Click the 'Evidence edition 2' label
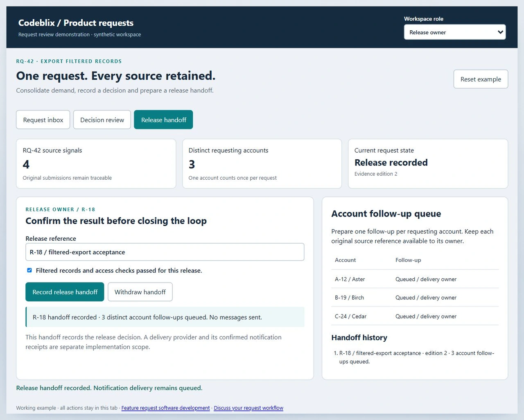524x420 pixels. (x=376, y=174)
